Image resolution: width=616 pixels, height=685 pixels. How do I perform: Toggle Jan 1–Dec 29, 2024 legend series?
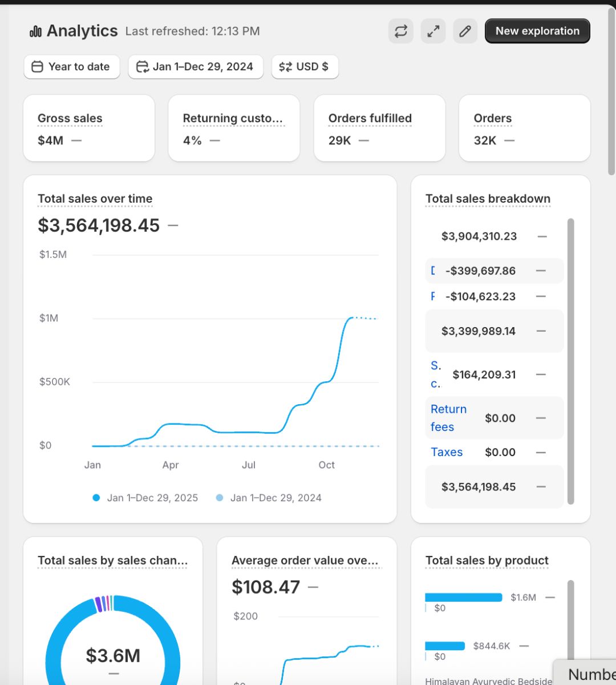(269, 498)
